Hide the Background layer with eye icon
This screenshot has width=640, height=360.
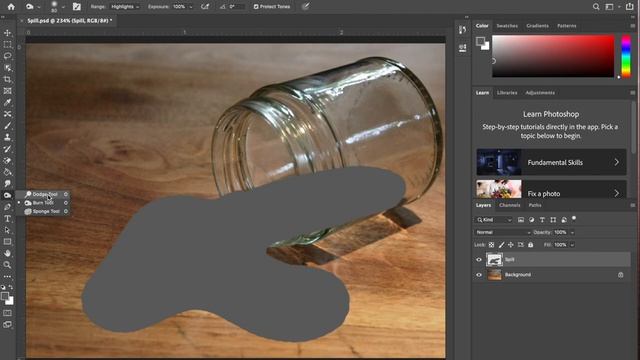coord(479,275)
